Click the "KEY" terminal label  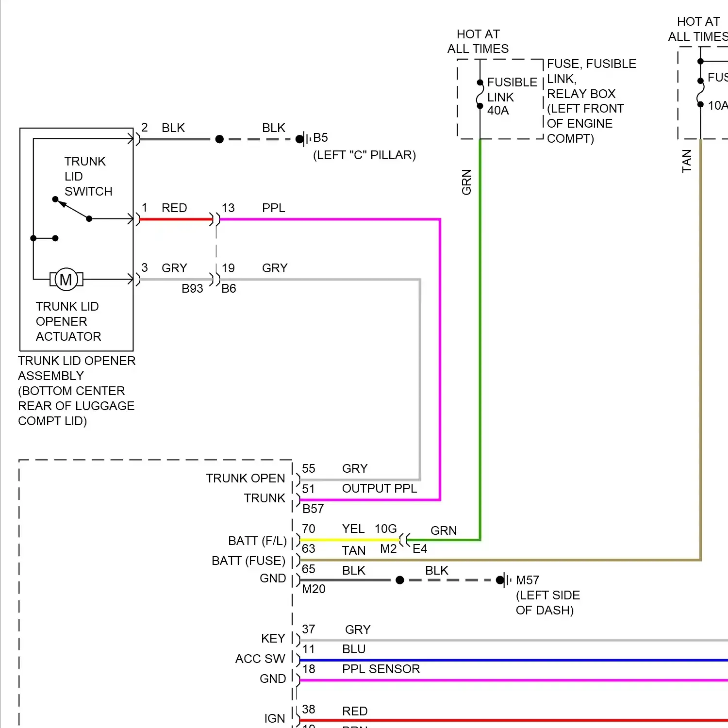273,639
